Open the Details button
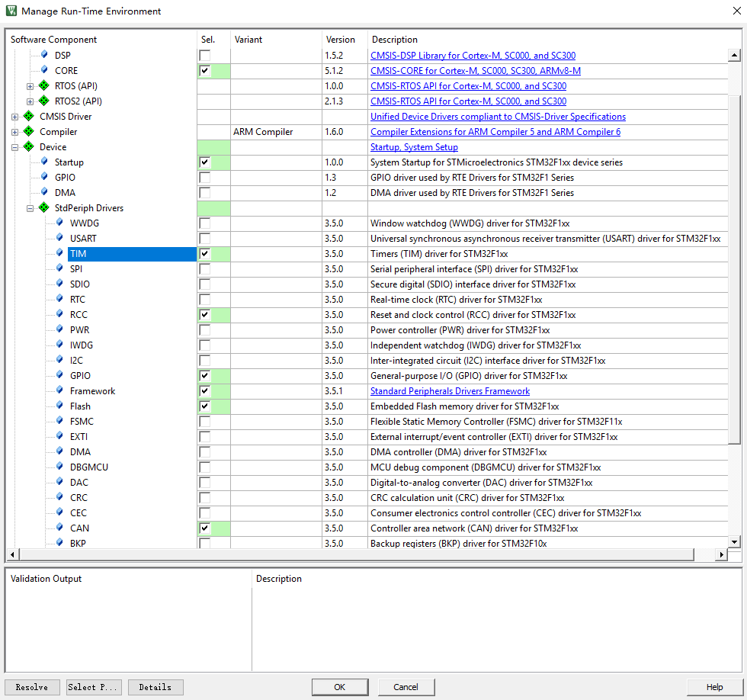 [x=155, y=687]
